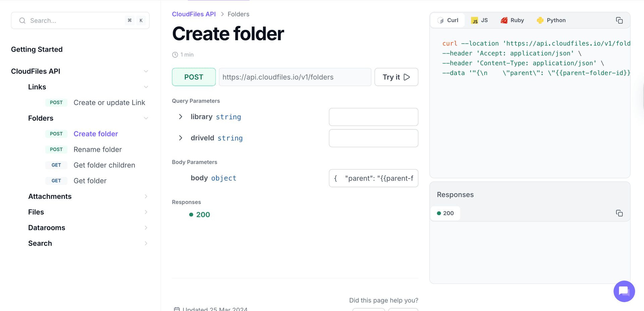Click the Try it button
Viewport: 644px width, 311px height.
coord(396,77)
